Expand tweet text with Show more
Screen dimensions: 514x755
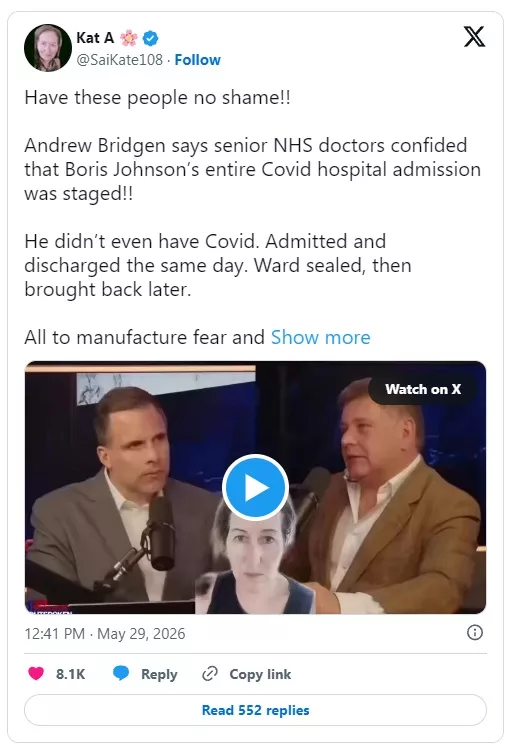point(320,337)
